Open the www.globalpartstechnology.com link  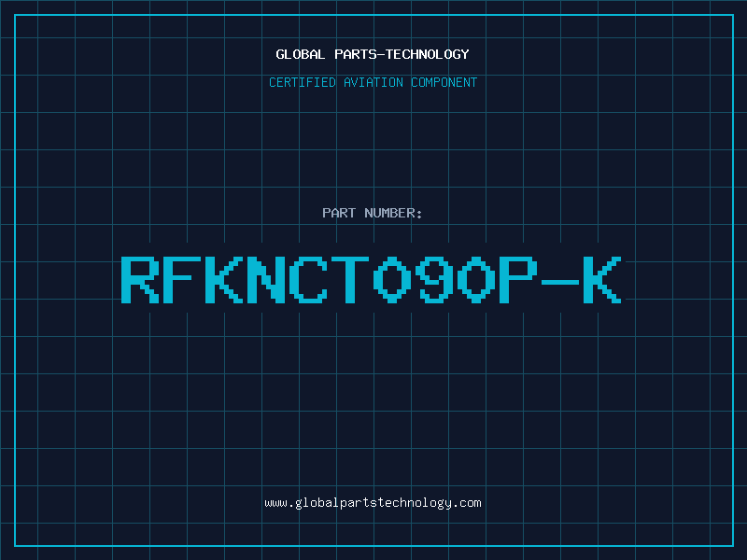point(373,503)
